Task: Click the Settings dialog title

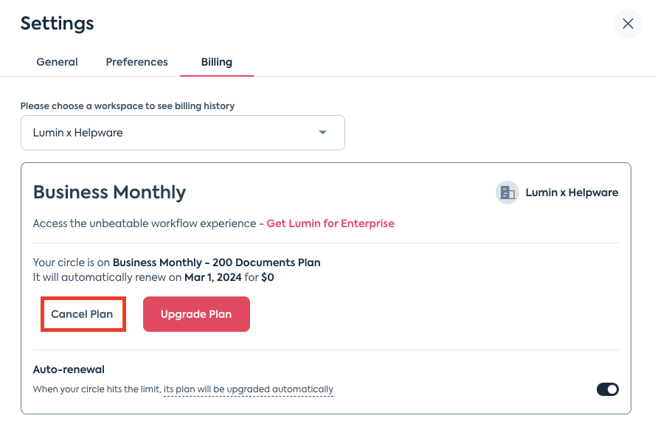Action: pos(57,23)
